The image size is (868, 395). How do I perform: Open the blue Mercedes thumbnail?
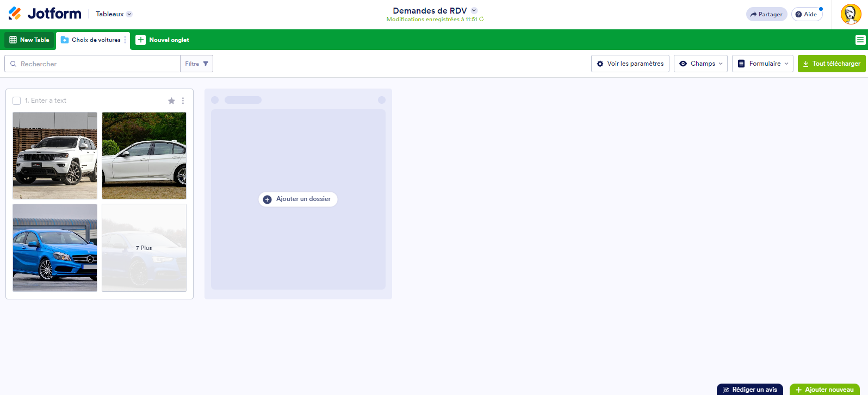pos(55,248)
